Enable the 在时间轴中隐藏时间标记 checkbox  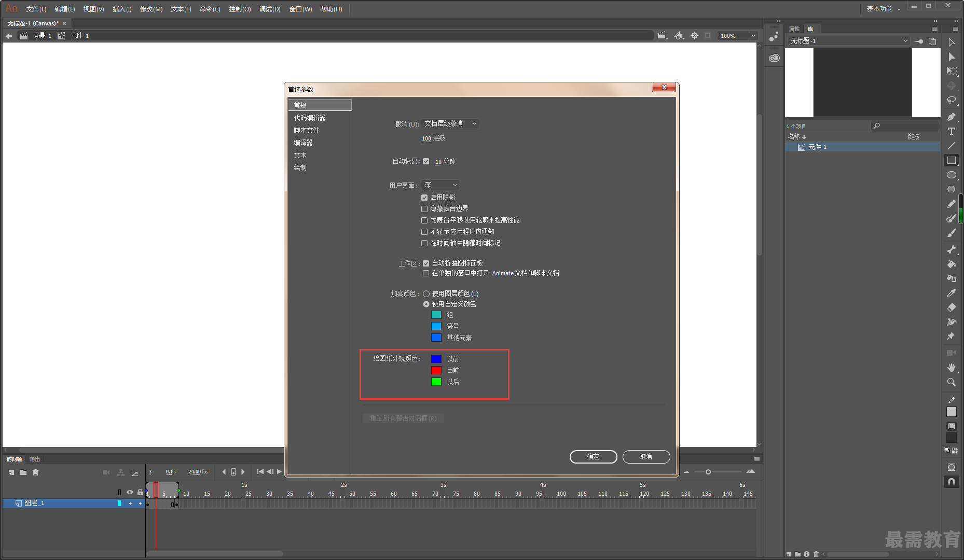pyautogui.click(x=424, y=243)
